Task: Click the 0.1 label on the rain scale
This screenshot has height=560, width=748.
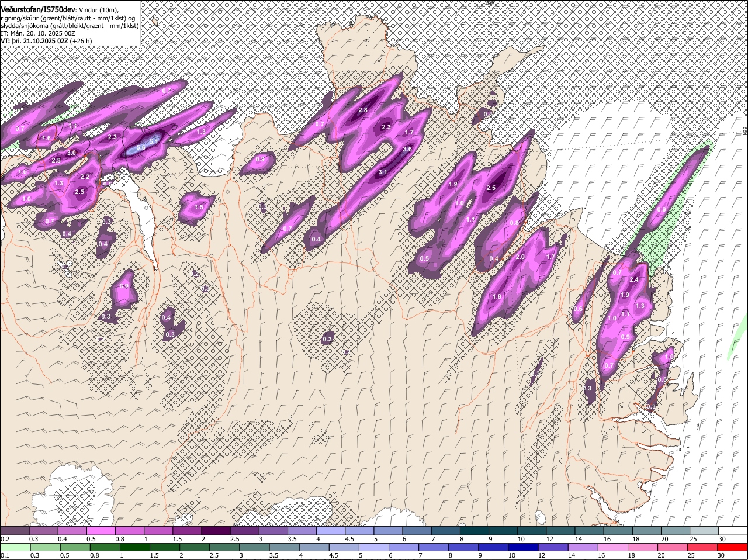Action: tap(5, 555)
